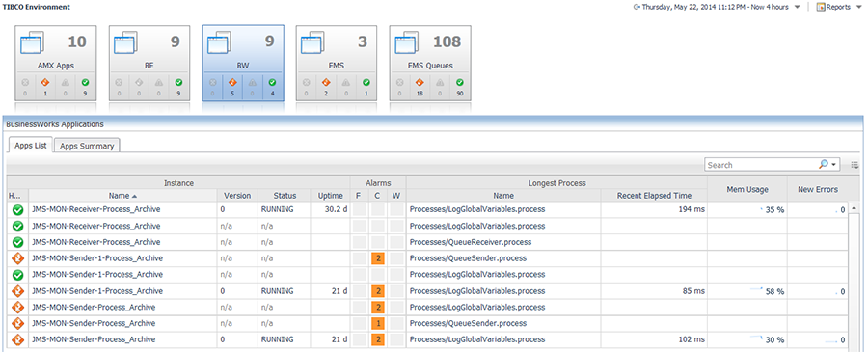Sort by the alarms W column header
The height and width of the screenshot is (352, 868).
[x=395, y=196]
